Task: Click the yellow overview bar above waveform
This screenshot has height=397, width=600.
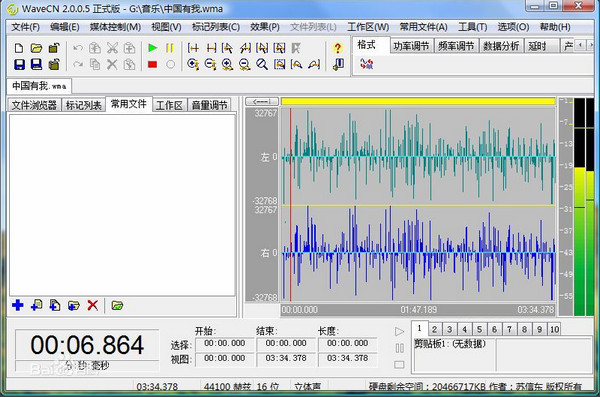Action: (418, 101)
